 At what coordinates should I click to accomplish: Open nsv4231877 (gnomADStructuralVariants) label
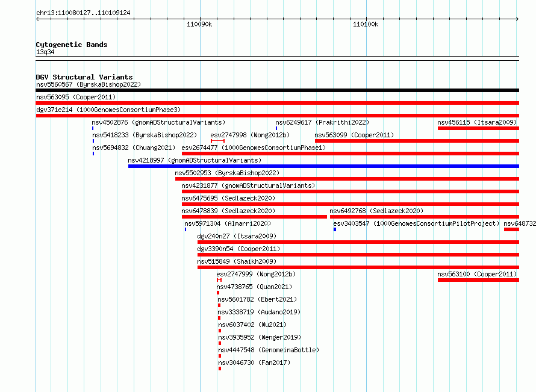click(248, 185)
